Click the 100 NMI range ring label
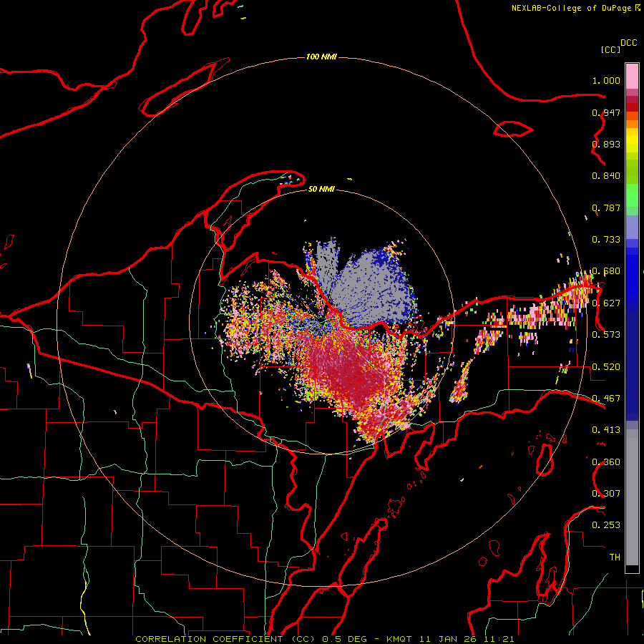 [x=321, y=57]
